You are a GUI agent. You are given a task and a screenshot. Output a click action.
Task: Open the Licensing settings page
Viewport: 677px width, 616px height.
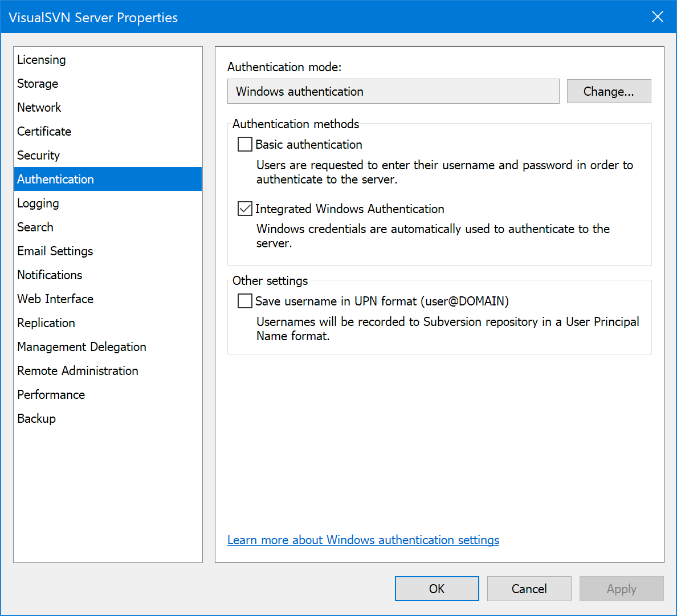pyautogui.click(x=42, y=60)
